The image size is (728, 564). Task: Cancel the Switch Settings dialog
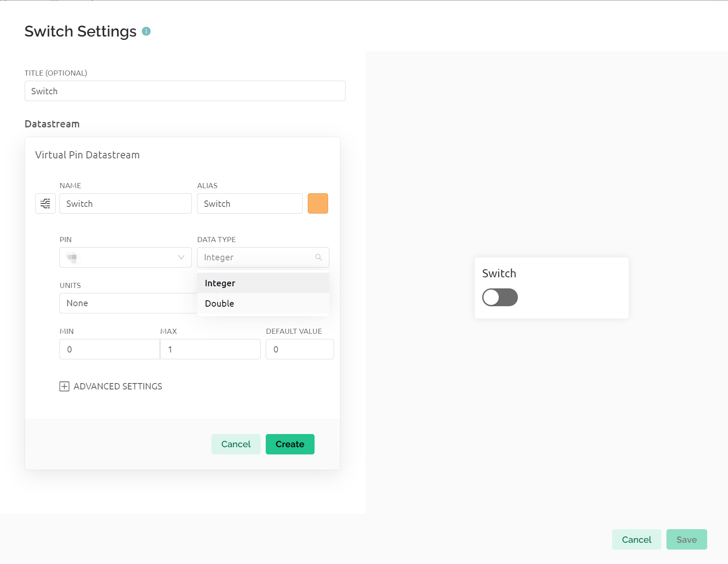point(637,539)
